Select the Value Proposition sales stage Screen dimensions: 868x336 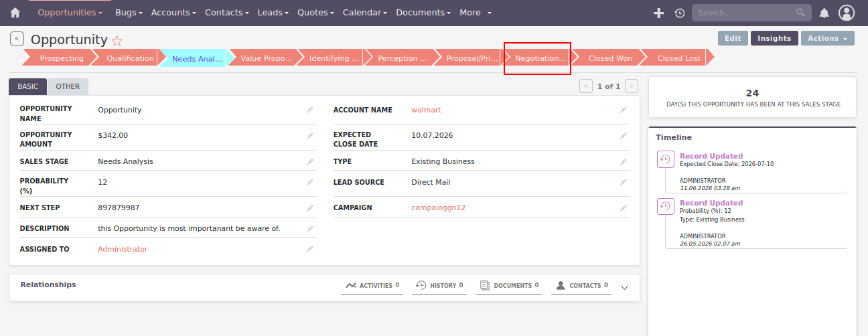point(266,58)
